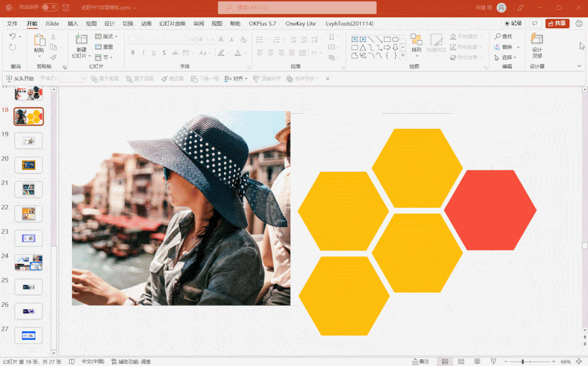This screenshot has height=366, width=588.
Task: Switch to slide sorter view icon
Action: point(461,362)
